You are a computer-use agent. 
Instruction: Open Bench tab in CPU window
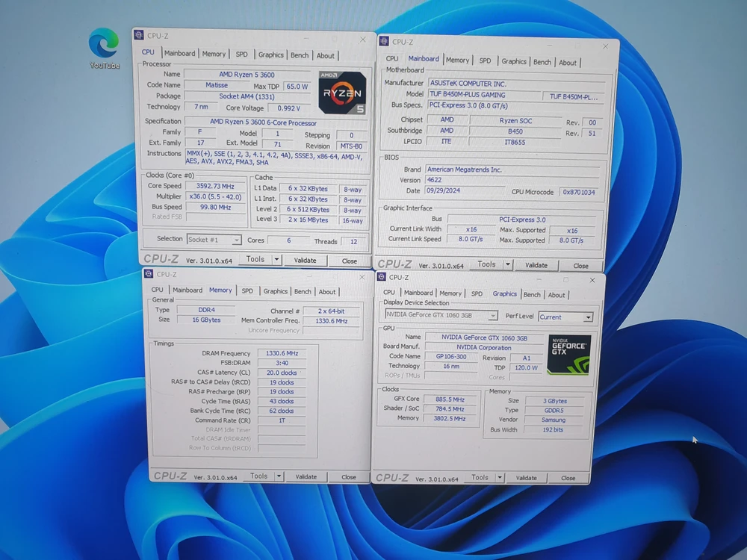tap(300, 55)
